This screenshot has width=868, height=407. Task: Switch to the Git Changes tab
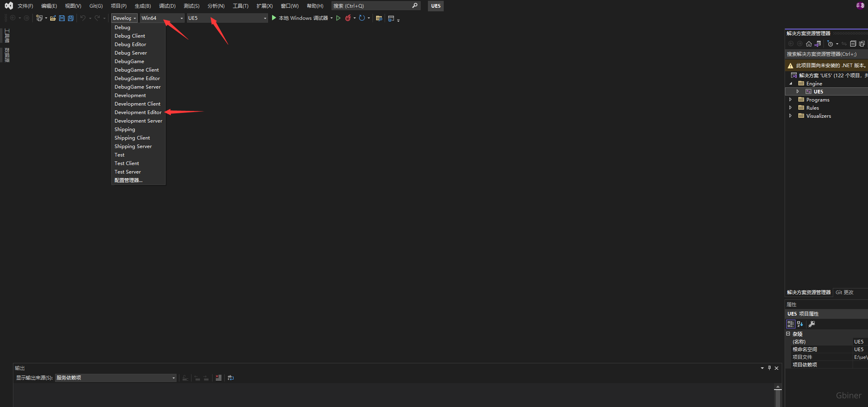click(x=844, y=293)
